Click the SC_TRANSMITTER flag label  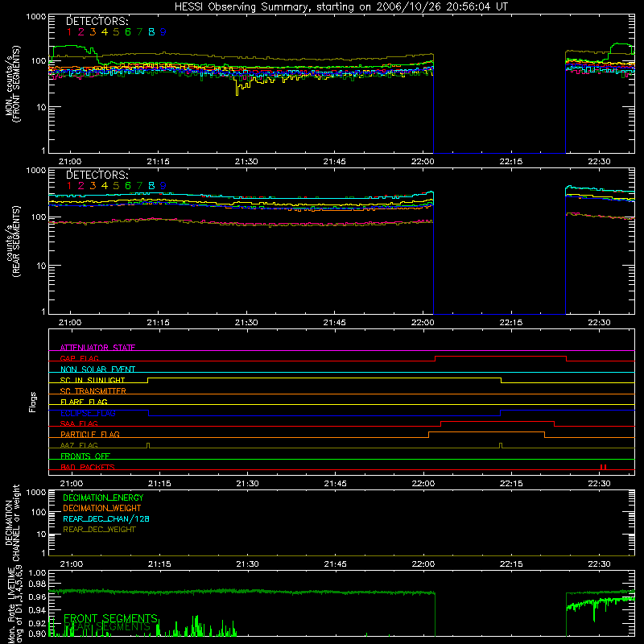pos(93,390)
